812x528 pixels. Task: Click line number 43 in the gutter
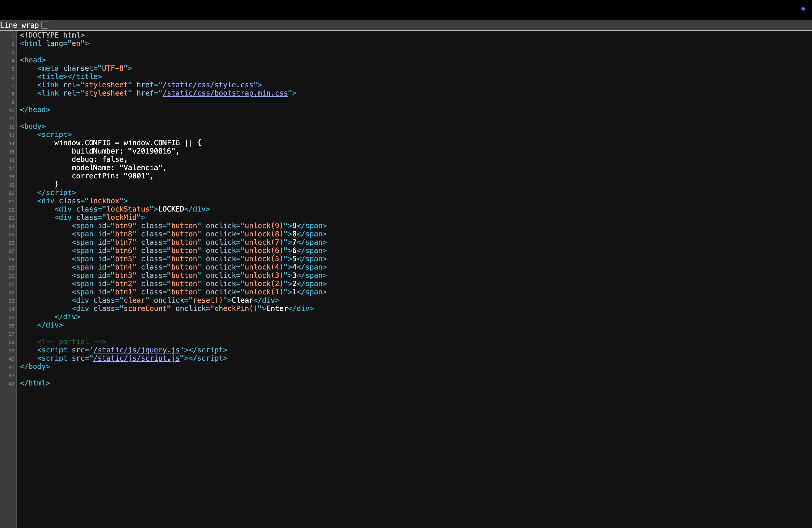12,384
